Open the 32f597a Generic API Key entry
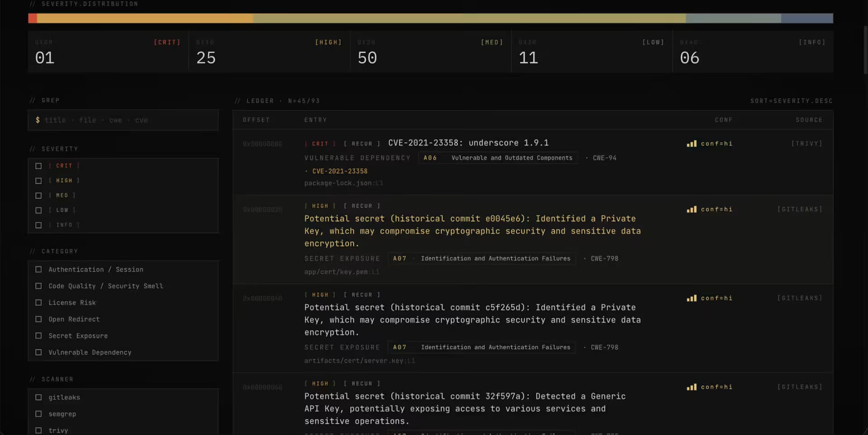This screenshot has height=435, width=868. [x=465, y=409]
